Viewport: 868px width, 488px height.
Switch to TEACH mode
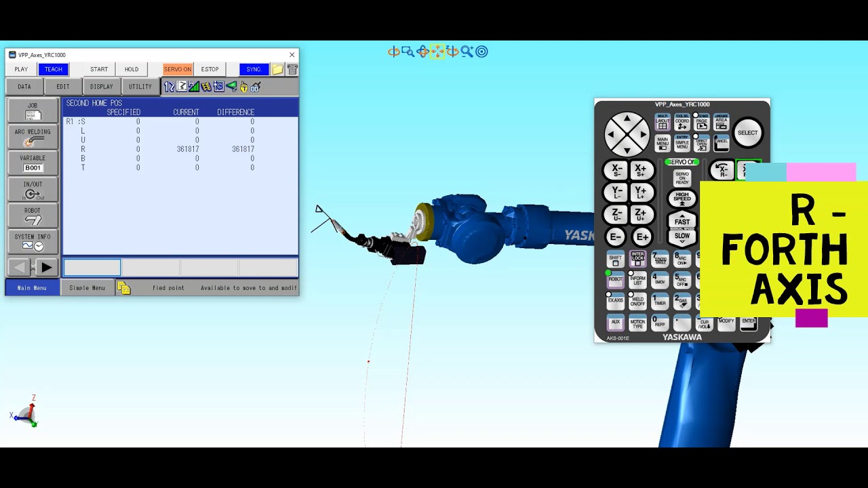53,69
